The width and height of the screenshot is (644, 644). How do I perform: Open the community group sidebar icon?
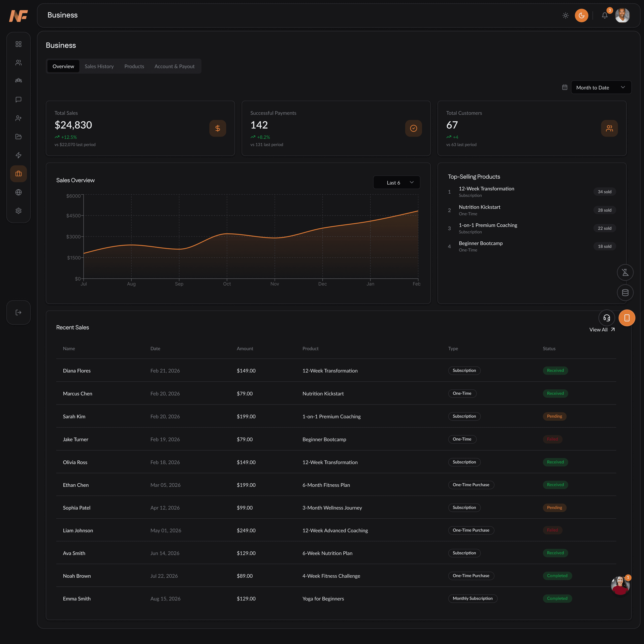[x=19, y=81]
